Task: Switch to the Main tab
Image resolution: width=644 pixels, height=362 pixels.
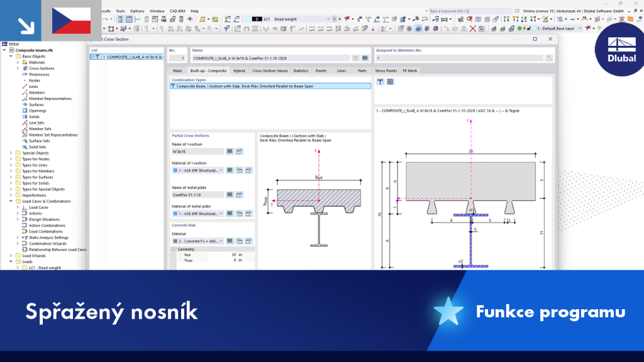Action: tap(177, 70)
